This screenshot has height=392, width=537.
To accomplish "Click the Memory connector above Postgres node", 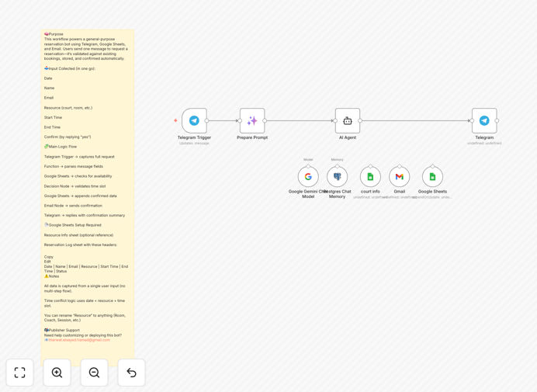I will point(338,166).
